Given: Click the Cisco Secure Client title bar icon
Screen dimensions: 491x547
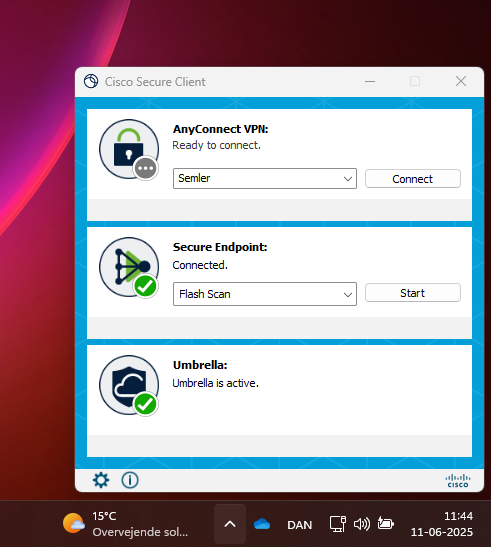Looking at the screenshot, I should [91, 82].
